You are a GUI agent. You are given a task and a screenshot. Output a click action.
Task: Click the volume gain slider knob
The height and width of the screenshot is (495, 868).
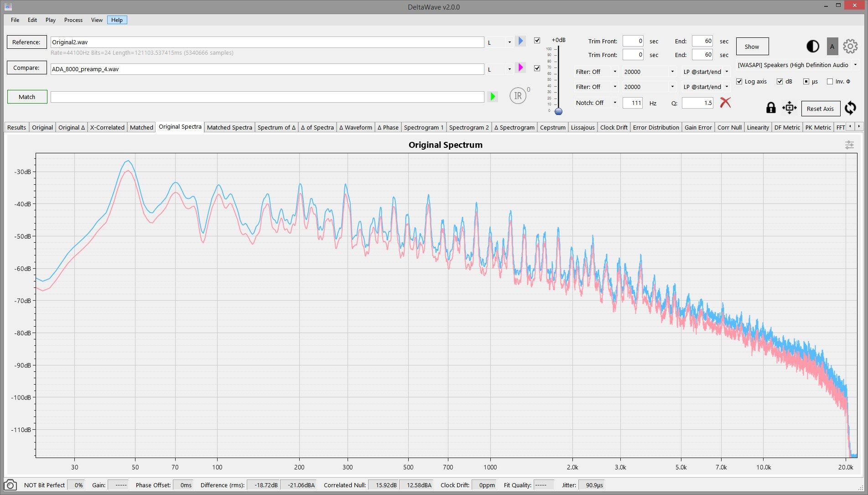click(558, 111)
